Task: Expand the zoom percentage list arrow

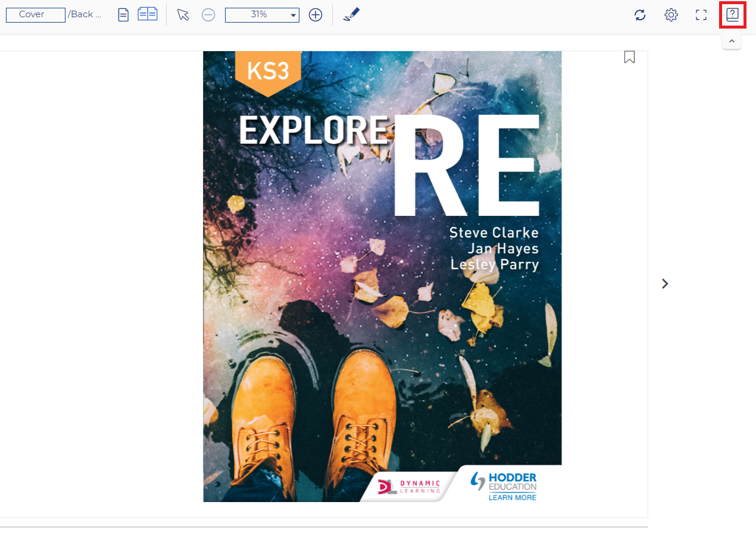Action: click(292, 15)
